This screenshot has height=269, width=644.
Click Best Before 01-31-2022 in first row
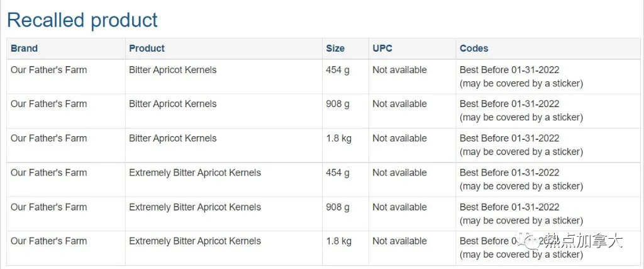[509, 70]
